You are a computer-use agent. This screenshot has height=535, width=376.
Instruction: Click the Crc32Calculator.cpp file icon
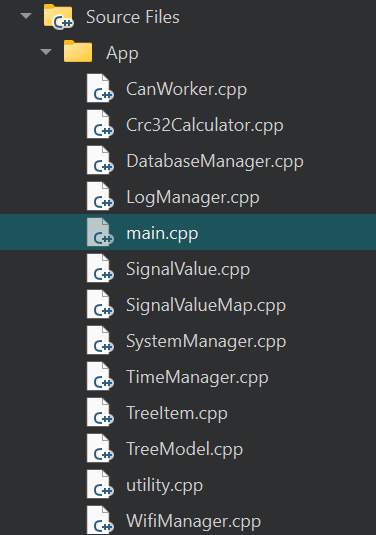(100, 124)
